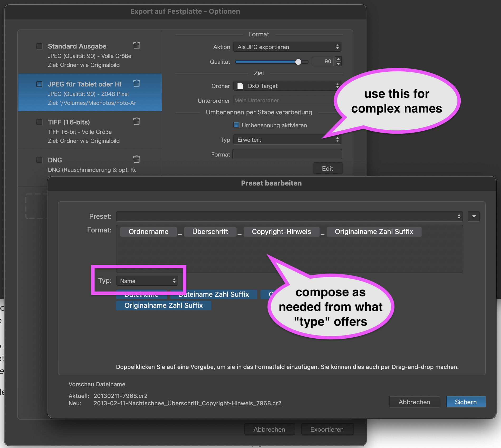Delete the Standard Ausgabe export preset
Viewport: 501px width, 448px height.
pos(136,46)
